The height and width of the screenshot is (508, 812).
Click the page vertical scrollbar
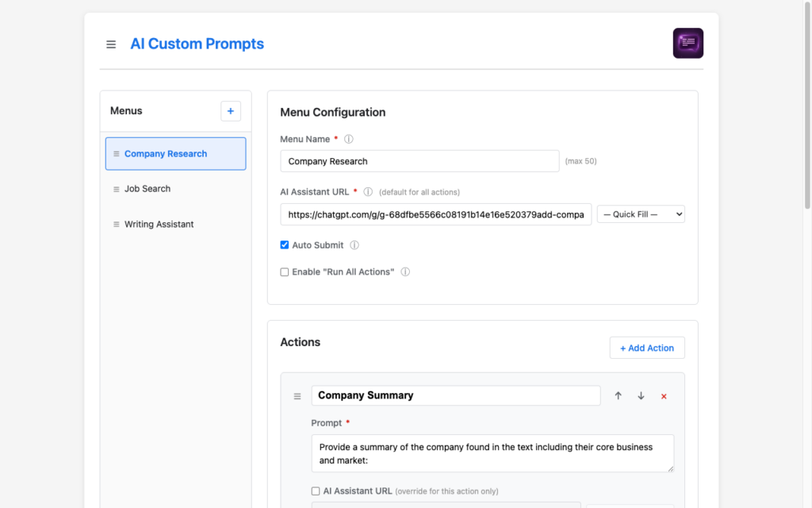coord(806,105)
